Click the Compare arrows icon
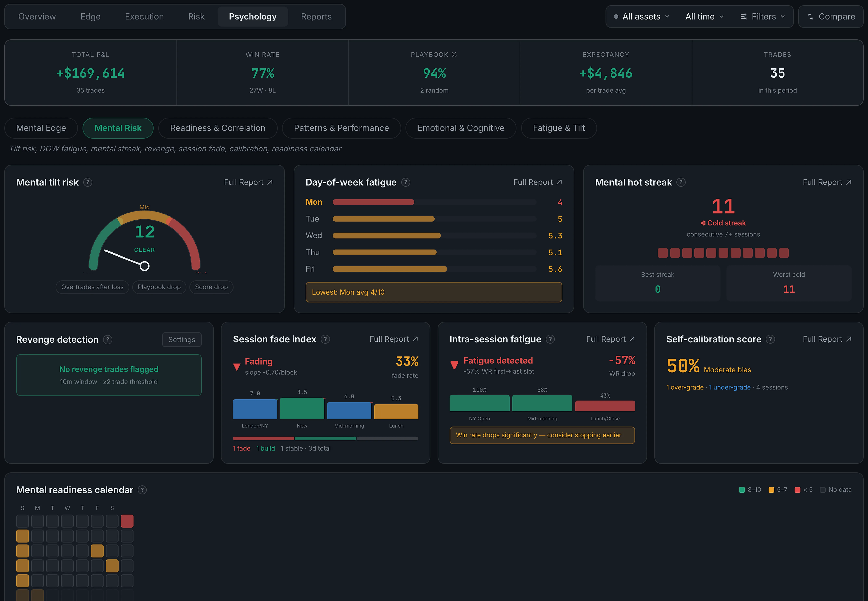 [x=810, y=17]
